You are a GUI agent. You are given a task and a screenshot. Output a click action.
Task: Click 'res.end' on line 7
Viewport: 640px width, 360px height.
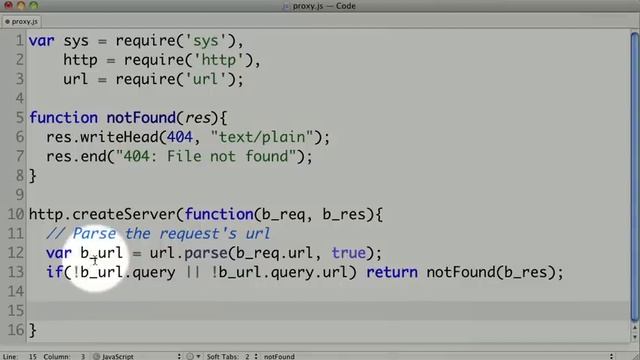76,156
